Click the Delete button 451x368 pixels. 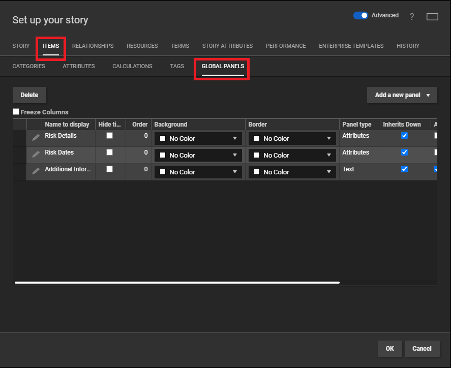coord(29,95)
